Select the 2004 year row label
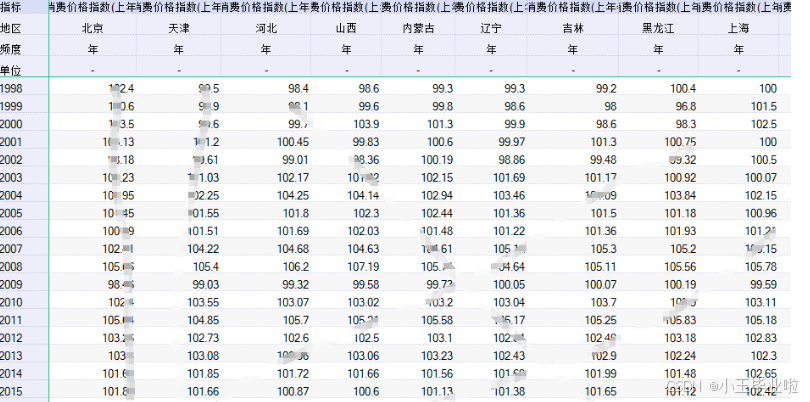Viewport: 810px width, 402px height. 11,195
